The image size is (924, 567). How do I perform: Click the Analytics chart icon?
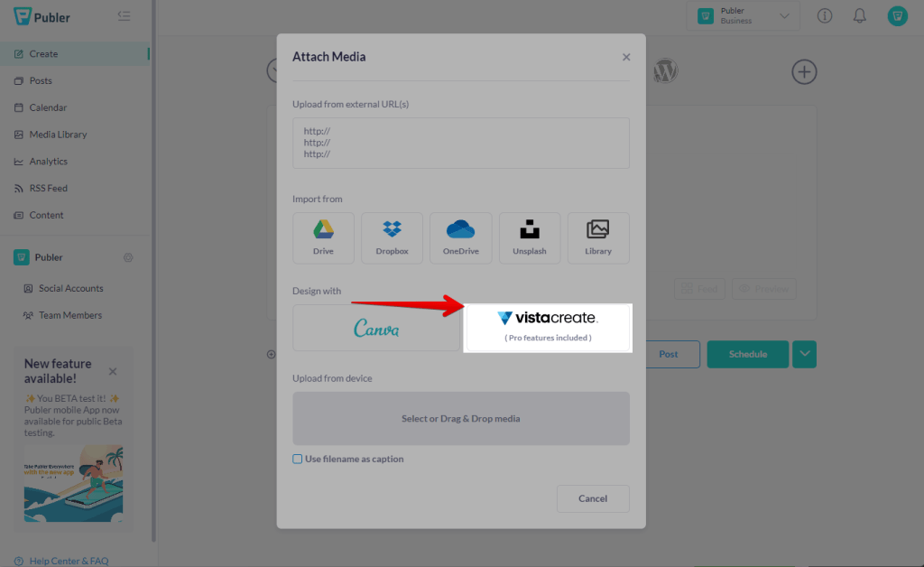click(19, 162)
